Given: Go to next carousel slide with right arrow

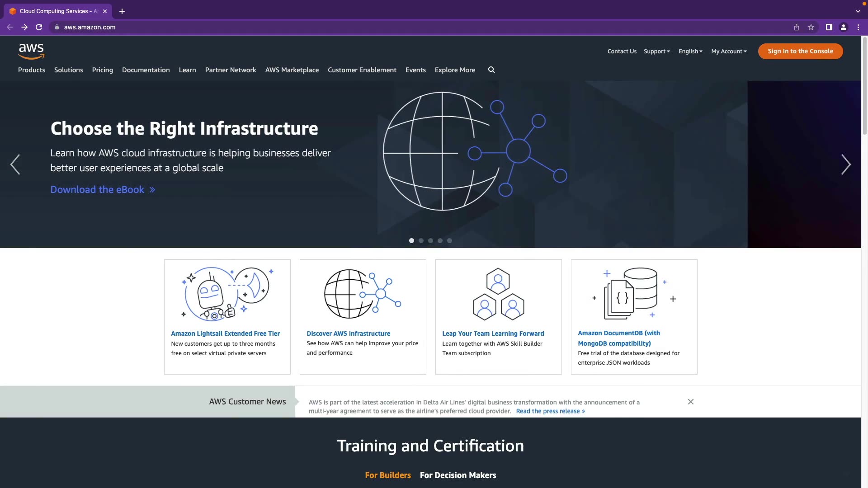Looking at the screenshot, I should click(x=845, y=164).
